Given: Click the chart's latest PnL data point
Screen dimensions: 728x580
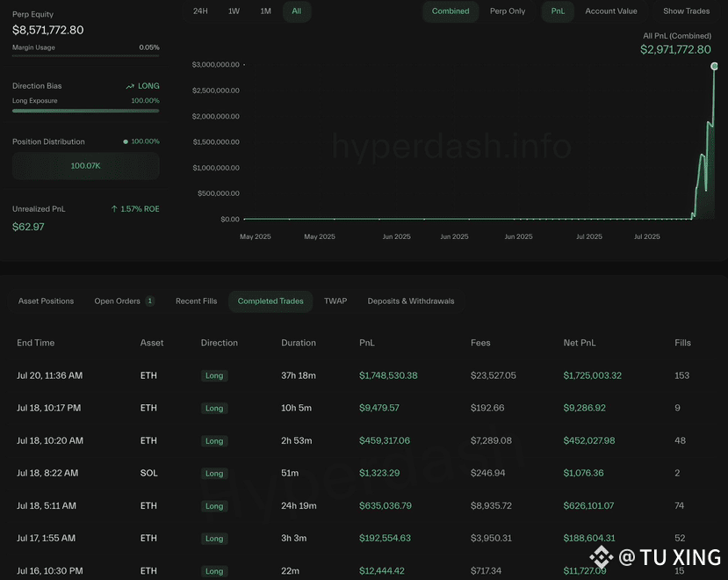Looking at the screenshot, I should coord(714,67).
